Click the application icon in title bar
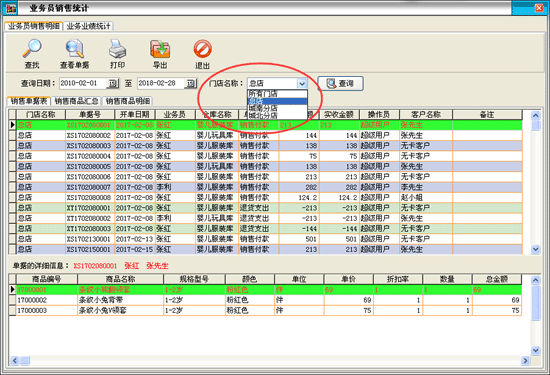550x375 pixels. point(11,8)
